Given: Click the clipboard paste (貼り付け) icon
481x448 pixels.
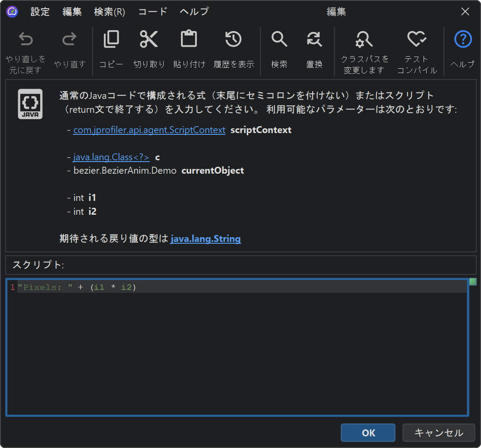Looking at the screenshot, I should tap(189, 40).
